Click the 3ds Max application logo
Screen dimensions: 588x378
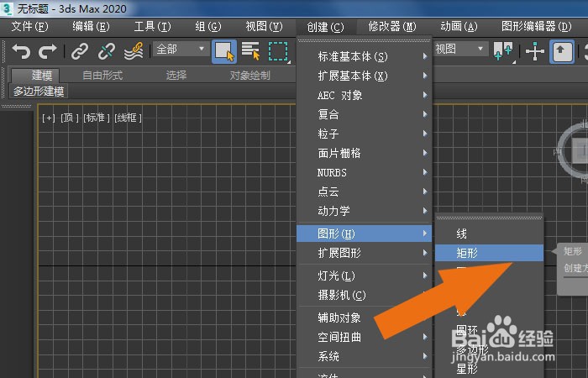click(x=7, y=8)
